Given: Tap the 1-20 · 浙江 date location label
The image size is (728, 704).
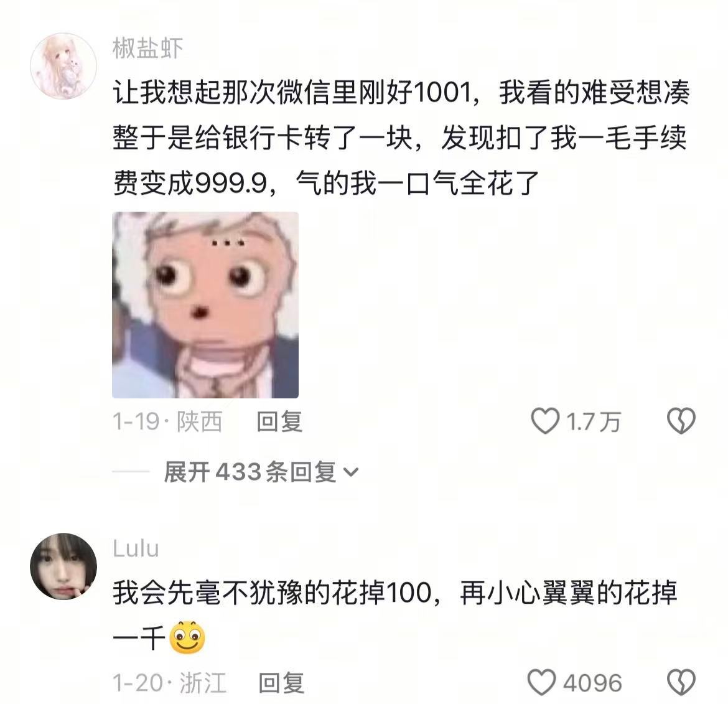Looking at the screenshot, I should (169, 683).
